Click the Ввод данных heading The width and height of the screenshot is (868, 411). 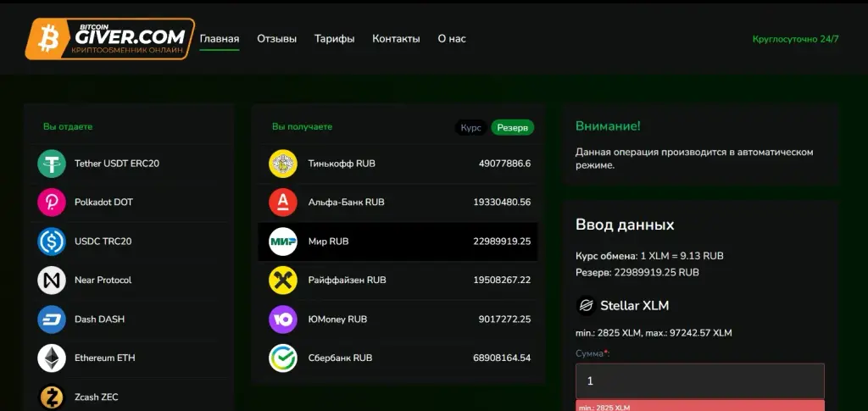[x=625, y=225]
